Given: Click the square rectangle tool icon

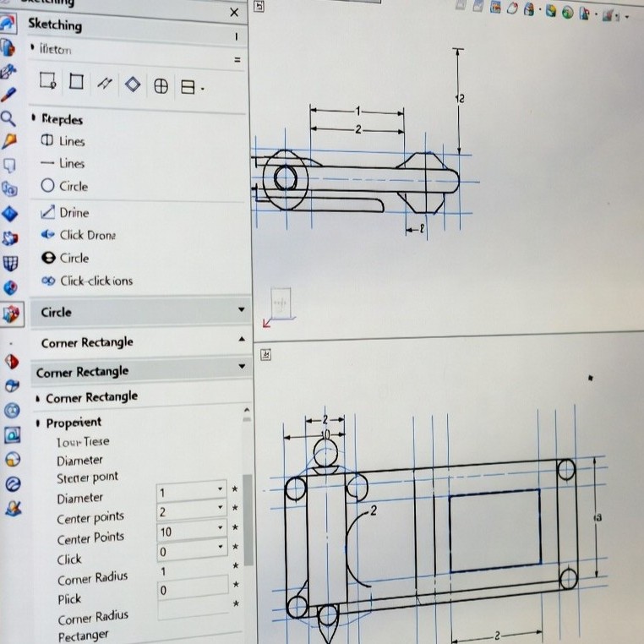Looking at the screenshot, I should click(x=76, y=82).
